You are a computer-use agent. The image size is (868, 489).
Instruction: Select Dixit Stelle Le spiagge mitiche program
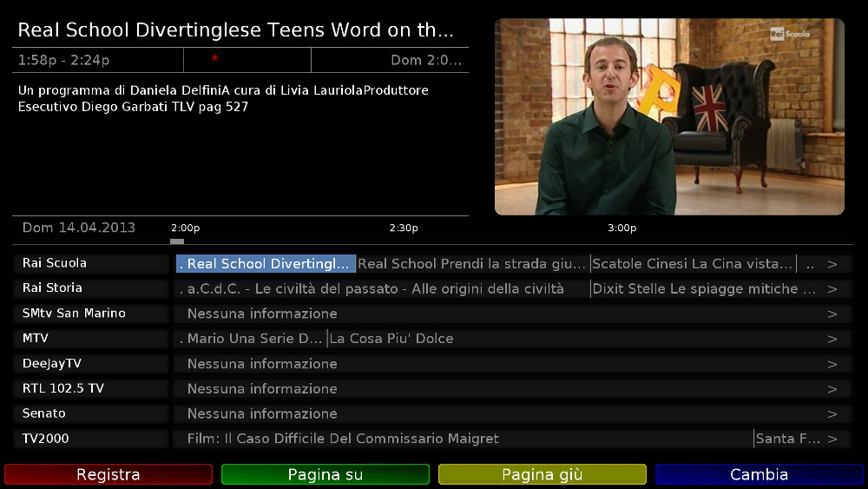click(704, 288)
